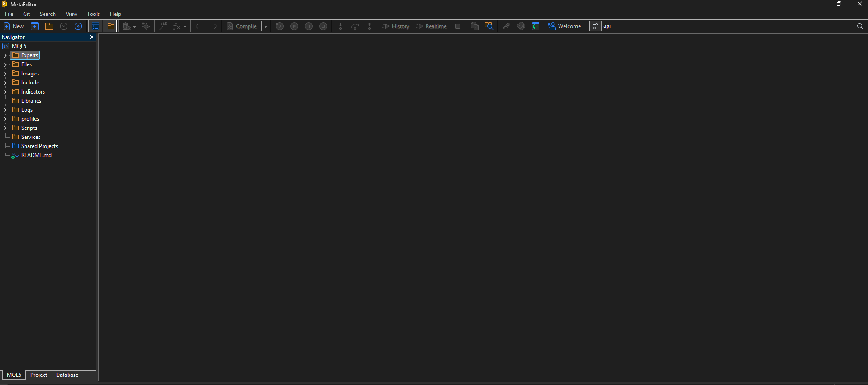Image resolution: width=868 pixels, height=385 pixels.
Task: Open the Help menu
Action: coord(115,14)
